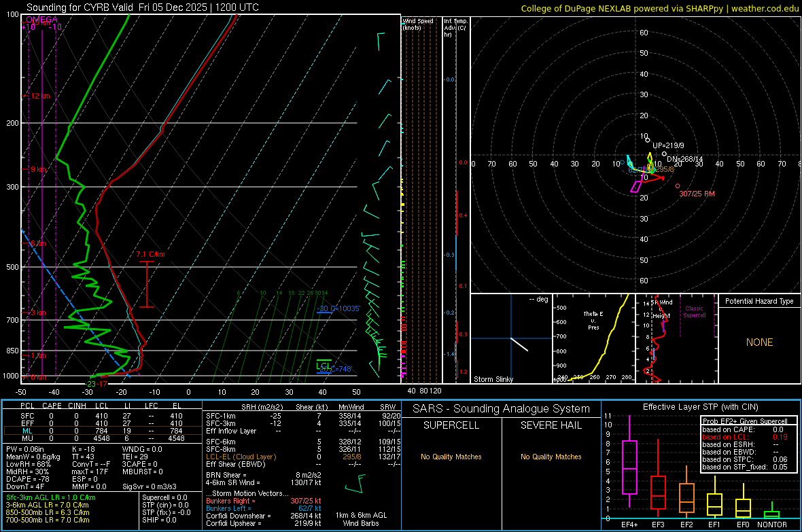Click the 'STP (cin) = 0.0' value
The width and height of the screenshot is (802, 532).
165,505
